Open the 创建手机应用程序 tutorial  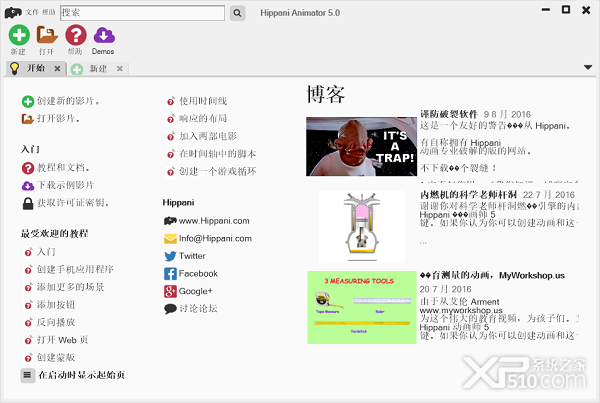[x=75, y=269]
